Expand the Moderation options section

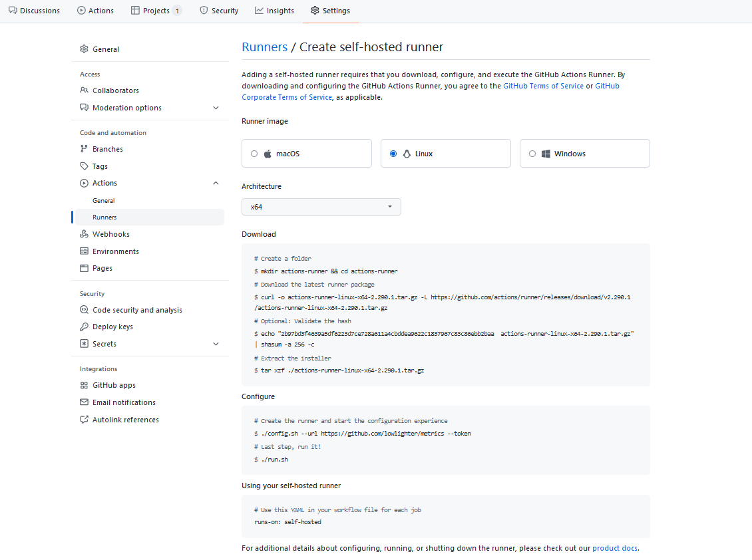pyautogui.click(x=216, y=107)
